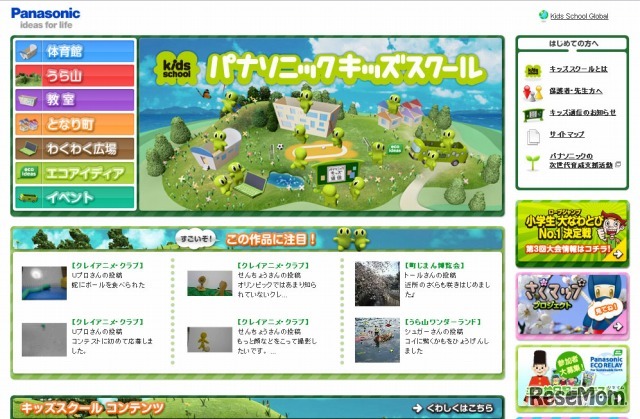Screen dimensions: 640x419
Task: Open the thumbnail for オリンピックではあまり知ら post
Action: [210, 283]
